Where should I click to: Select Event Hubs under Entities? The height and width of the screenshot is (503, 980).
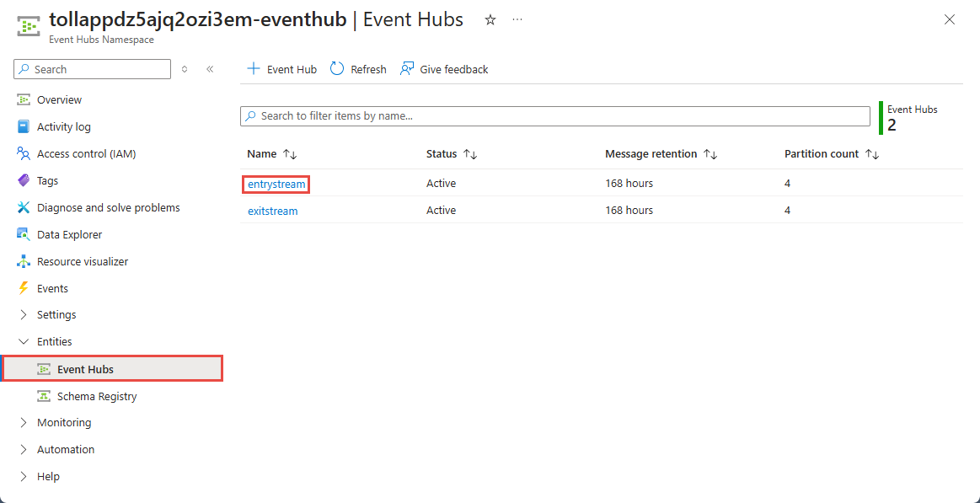pos(113,369)
